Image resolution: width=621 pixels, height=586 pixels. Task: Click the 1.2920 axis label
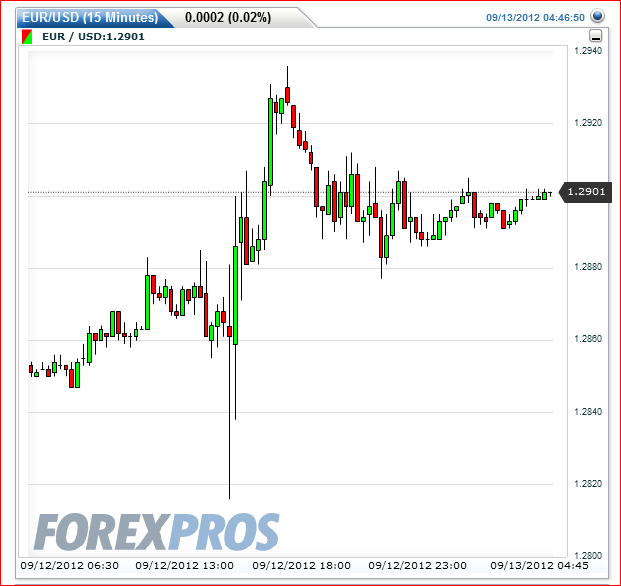(588, 123)
